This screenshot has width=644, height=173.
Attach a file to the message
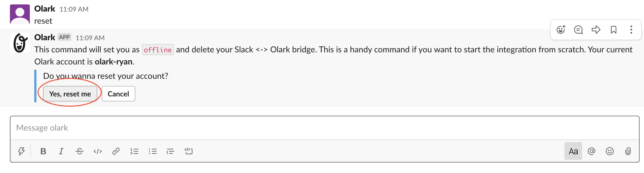click(627, 151)
